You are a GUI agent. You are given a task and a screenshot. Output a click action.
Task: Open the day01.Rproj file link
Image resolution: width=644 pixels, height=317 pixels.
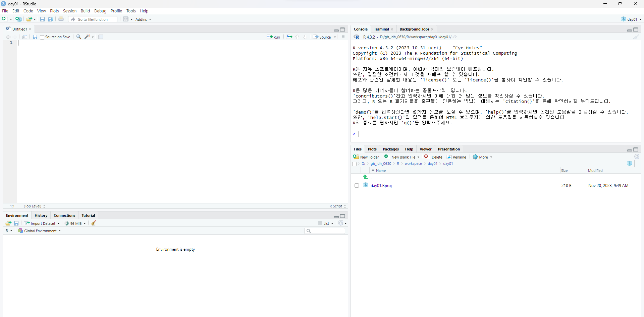(381, 186)
